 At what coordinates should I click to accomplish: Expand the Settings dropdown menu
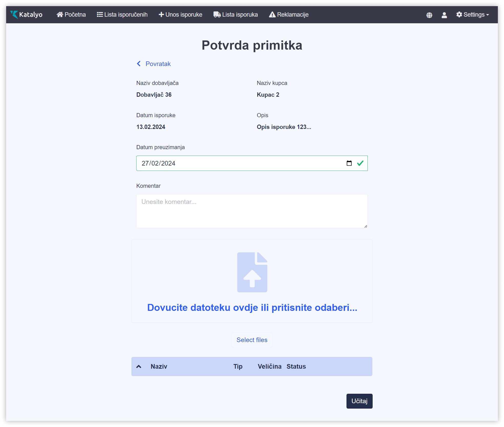[472, 15]
